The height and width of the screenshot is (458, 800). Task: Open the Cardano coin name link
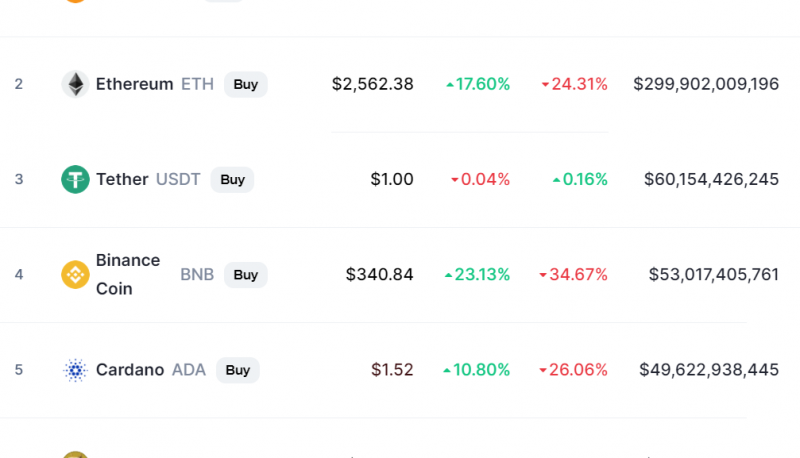pyautogui.click(x=130, y=370)
